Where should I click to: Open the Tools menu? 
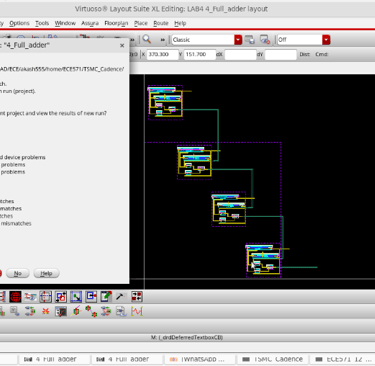click(42, 23)
